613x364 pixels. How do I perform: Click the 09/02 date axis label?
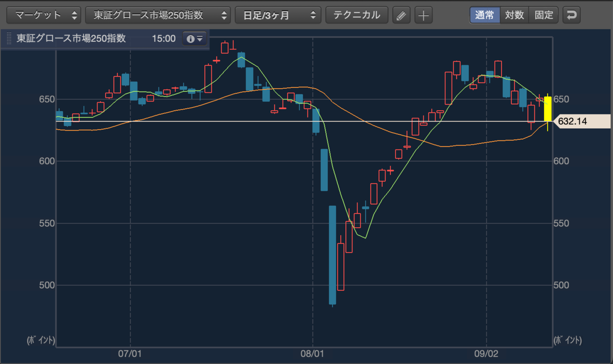pyautogui.click(x=486, y=353)
